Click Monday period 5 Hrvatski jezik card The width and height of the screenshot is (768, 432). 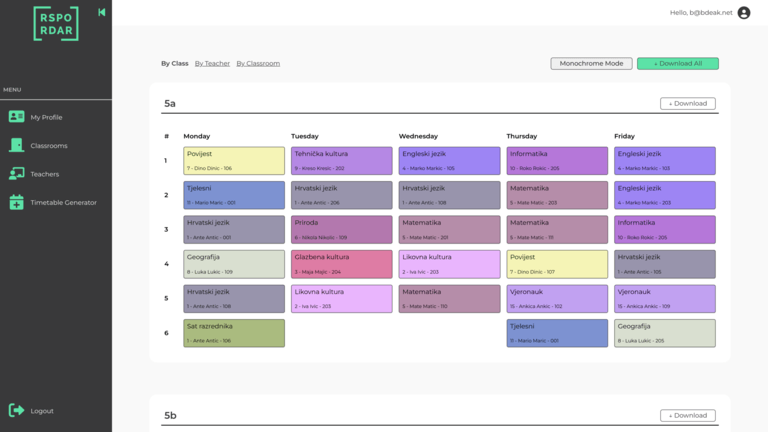234,298
